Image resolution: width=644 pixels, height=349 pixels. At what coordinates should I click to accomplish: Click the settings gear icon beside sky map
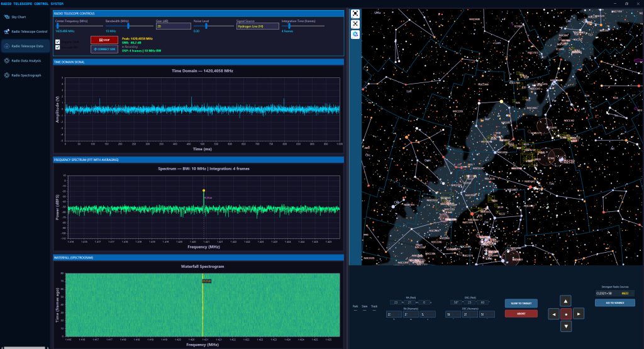pos(355,34)
